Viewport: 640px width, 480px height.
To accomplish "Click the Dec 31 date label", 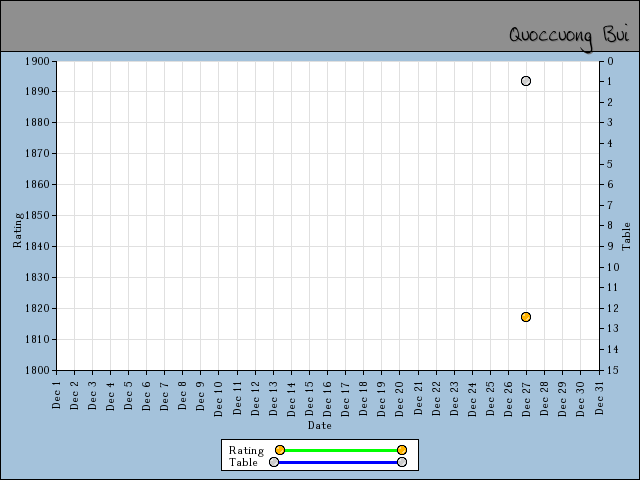I will [599, 398].
